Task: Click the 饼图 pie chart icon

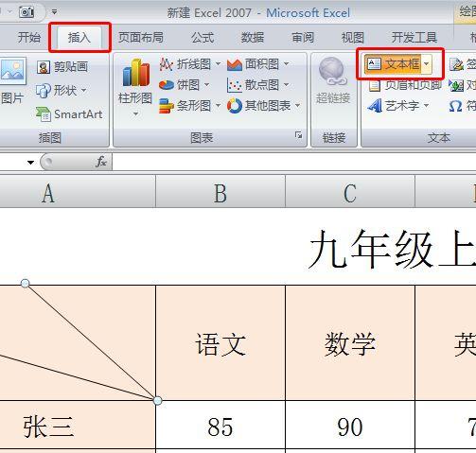Action: click(167, 85)
